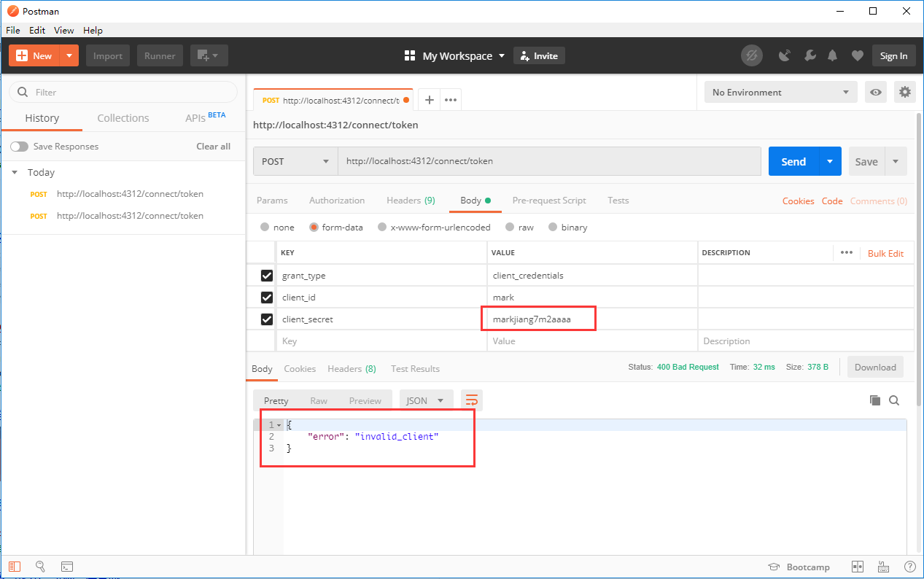This screenshot has height=579, width=924.
Task: Open keyboard shortcuts icon in status bar
Action: pos(883,567)
